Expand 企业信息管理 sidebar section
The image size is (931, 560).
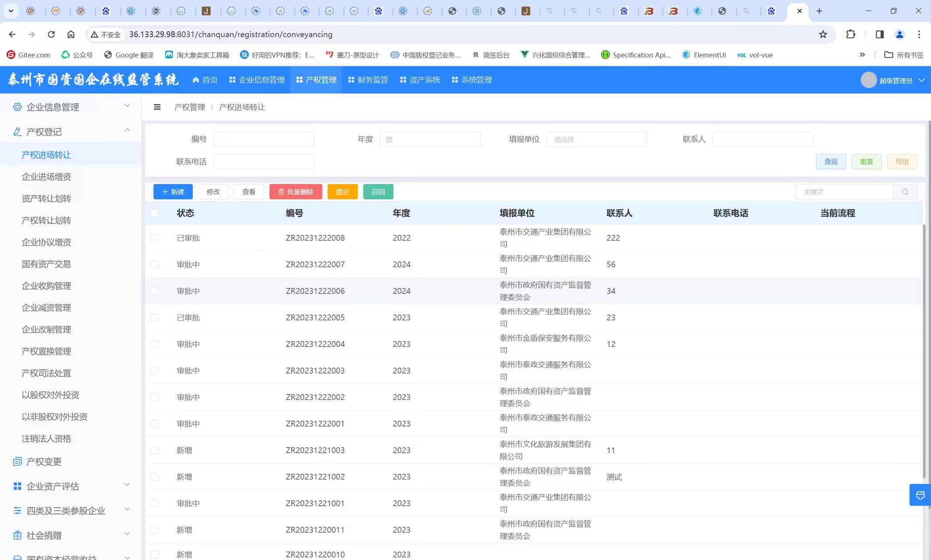pyautogui.click(x=70, y=107)
